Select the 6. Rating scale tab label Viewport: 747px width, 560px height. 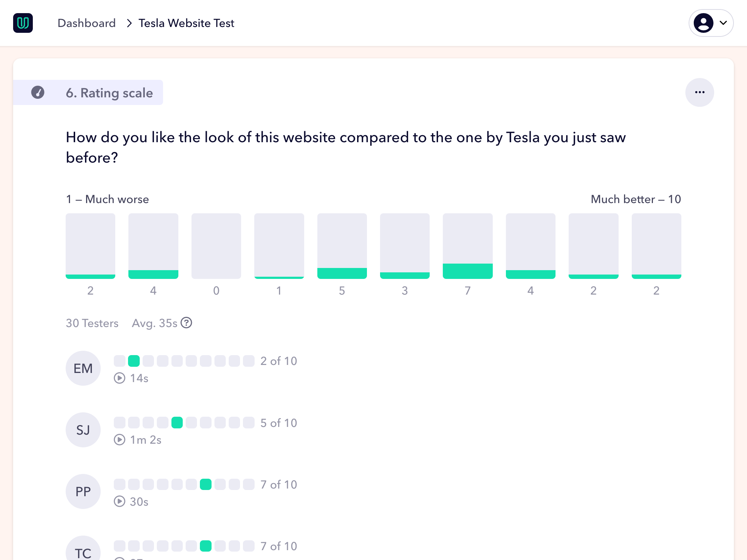[109, 93]
